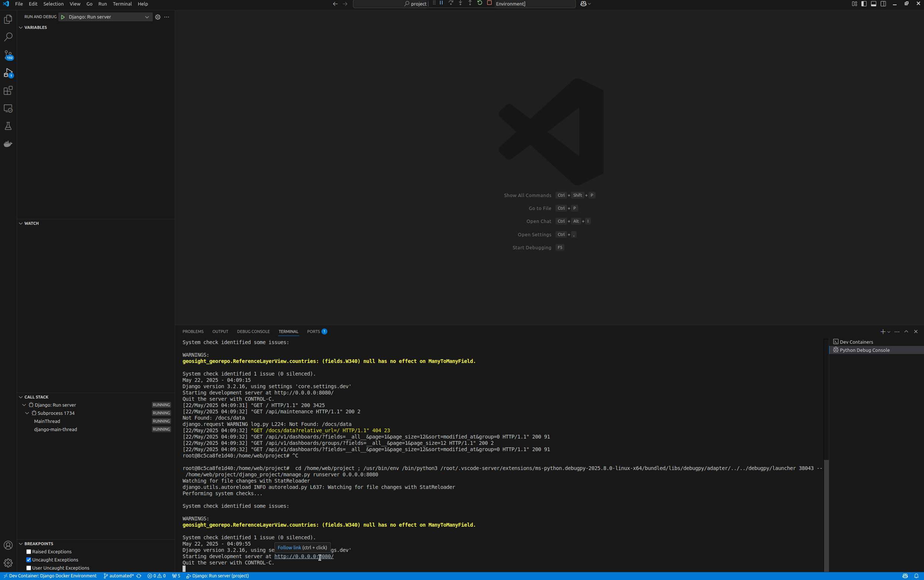
Task: Open the File menu
Action: 19,4
